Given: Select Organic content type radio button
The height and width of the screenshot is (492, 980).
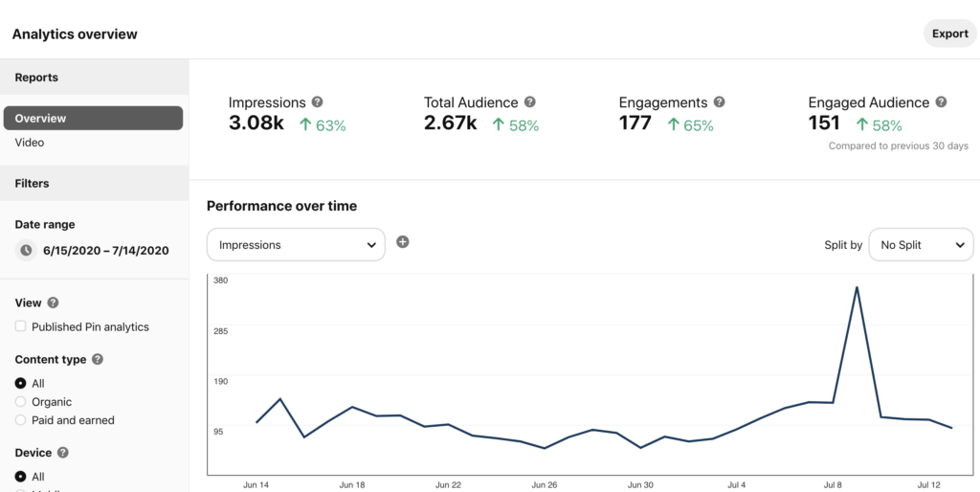Looking at the screenshot, I should click(21, 402).
